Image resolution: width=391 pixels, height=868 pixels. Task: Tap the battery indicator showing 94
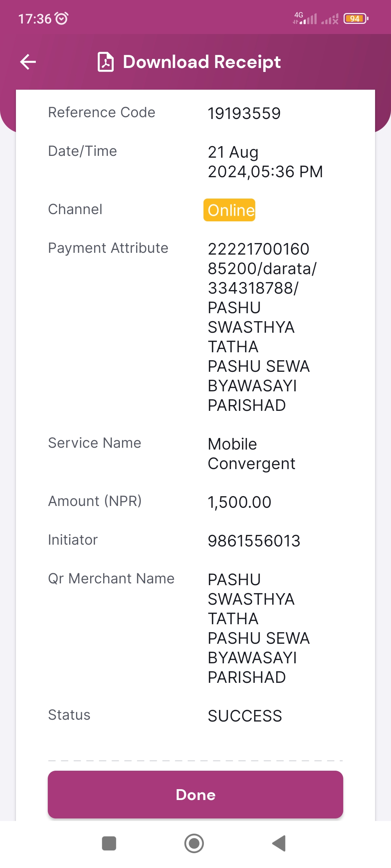pos(356,18)
